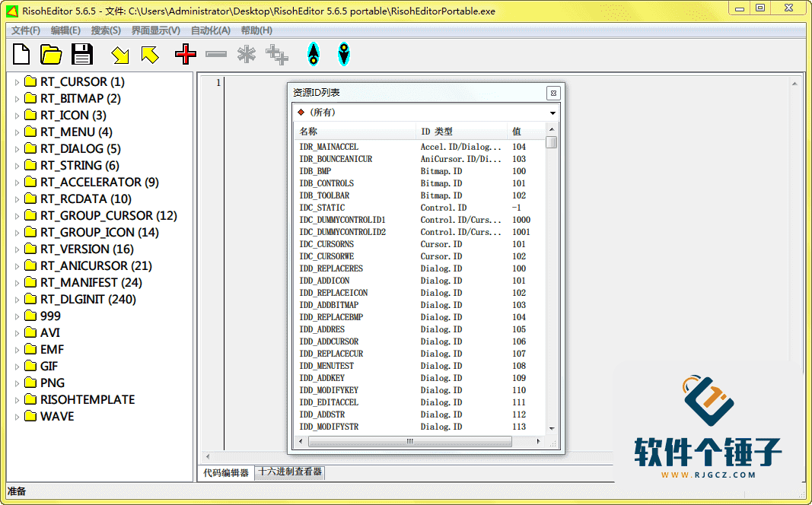Open the (所有) filter dropdown in the dialog
The height and width of the screenshot is (505, 812).
pyautogui.click(x=554, y=111)
